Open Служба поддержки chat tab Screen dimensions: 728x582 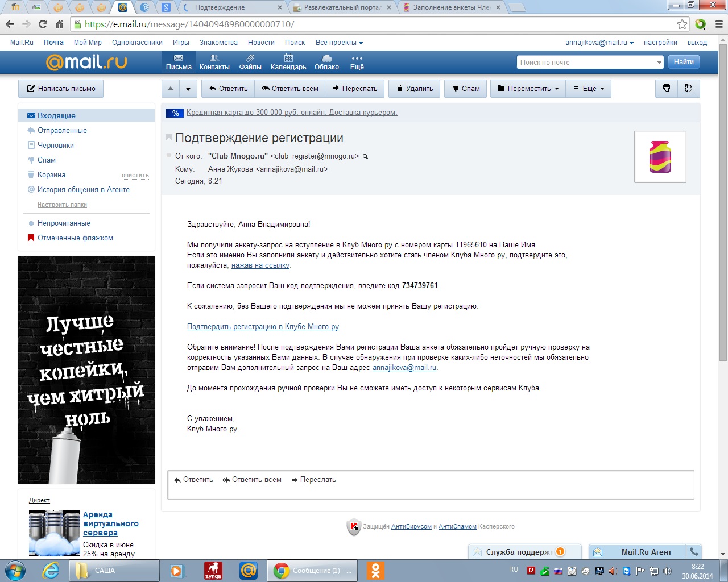coord(524,552)
